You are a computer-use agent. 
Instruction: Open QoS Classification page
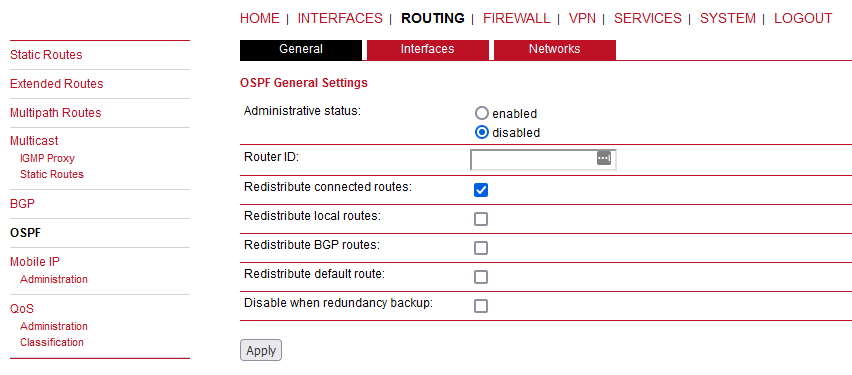coord(52,342)
